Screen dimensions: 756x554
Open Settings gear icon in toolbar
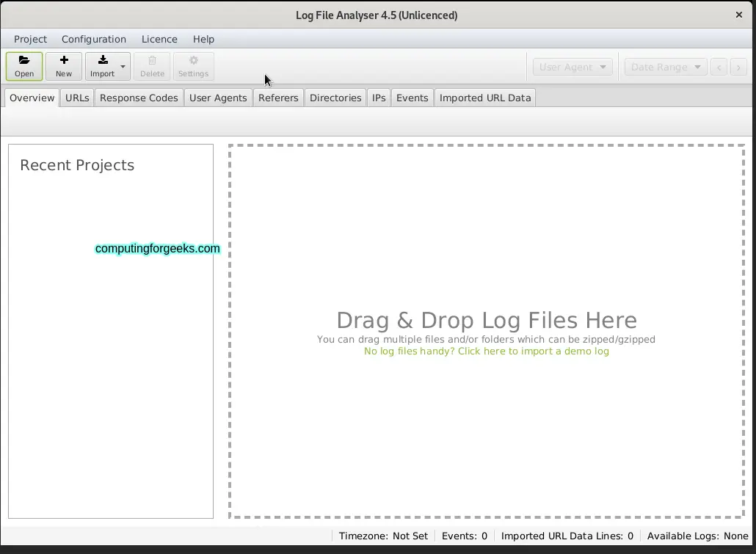194,61
